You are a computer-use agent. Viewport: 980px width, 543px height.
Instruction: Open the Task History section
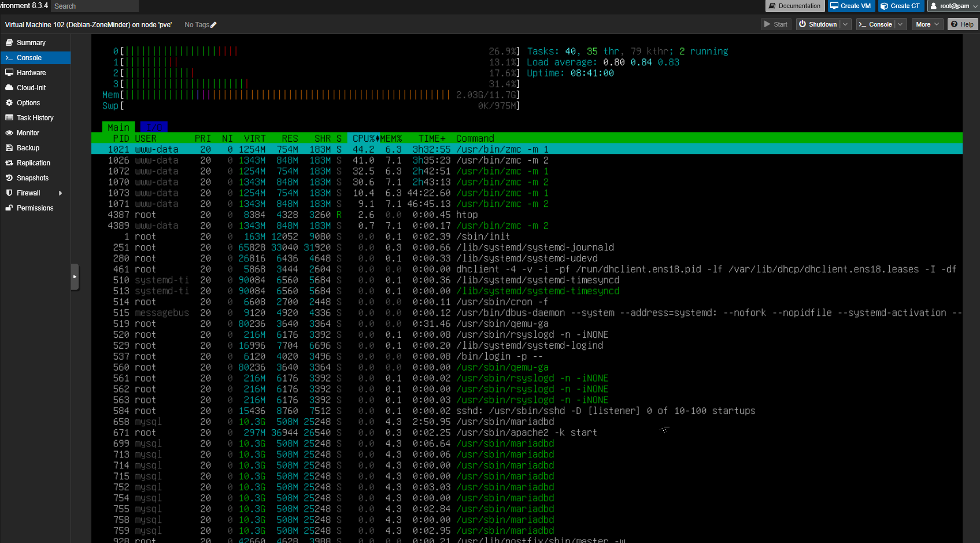pos(35,118)
